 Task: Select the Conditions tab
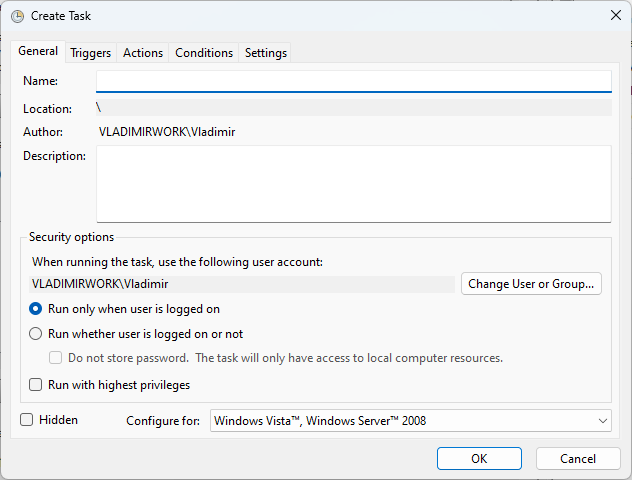(x=204, y=53)
